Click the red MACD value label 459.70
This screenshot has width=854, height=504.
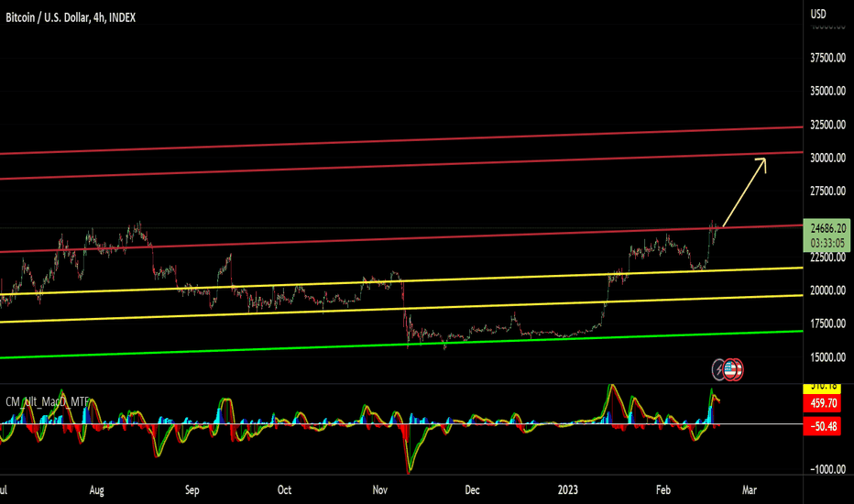point(824,404)
